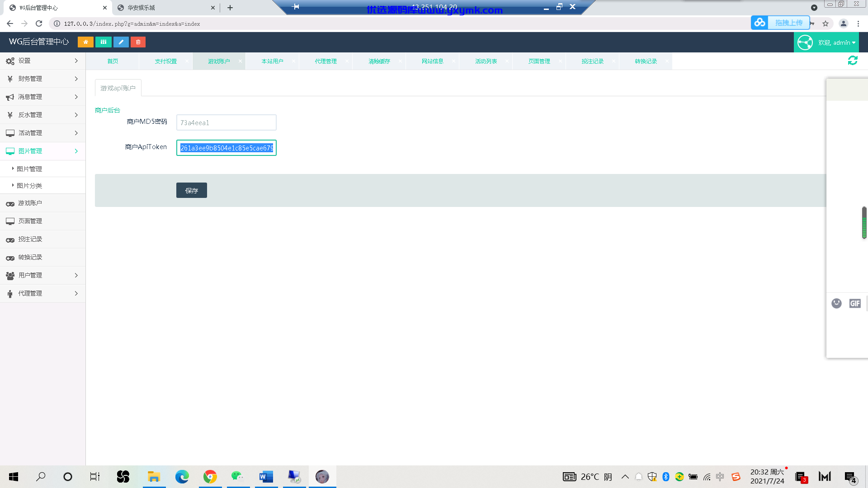The image size is (868, 488).
Task: Bookmark this page with the star icon
Action: [x=826, y=23]
